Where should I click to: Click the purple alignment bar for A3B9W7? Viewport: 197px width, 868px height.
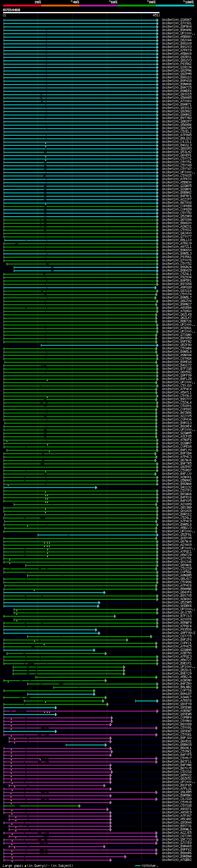click(81, 711)
